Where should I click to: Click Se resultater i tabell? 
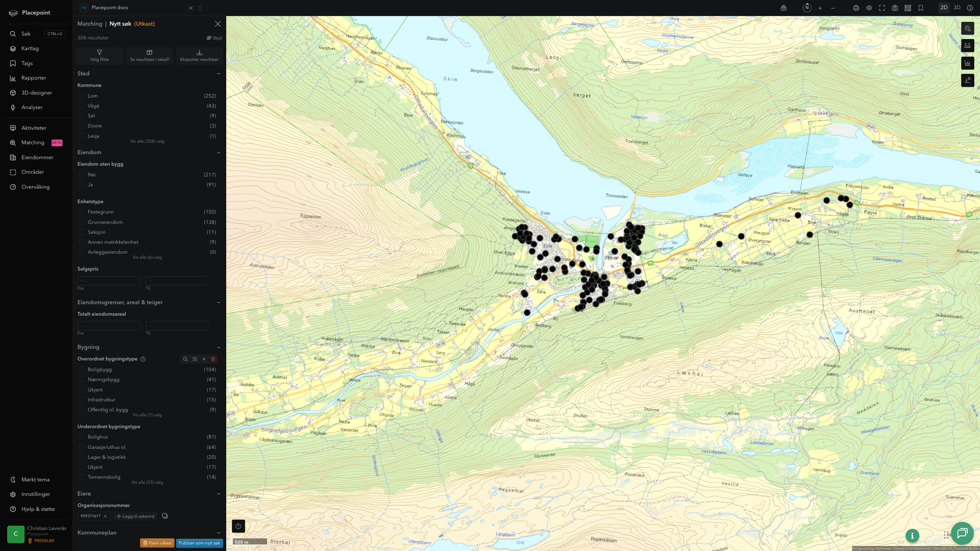point(149,55)
